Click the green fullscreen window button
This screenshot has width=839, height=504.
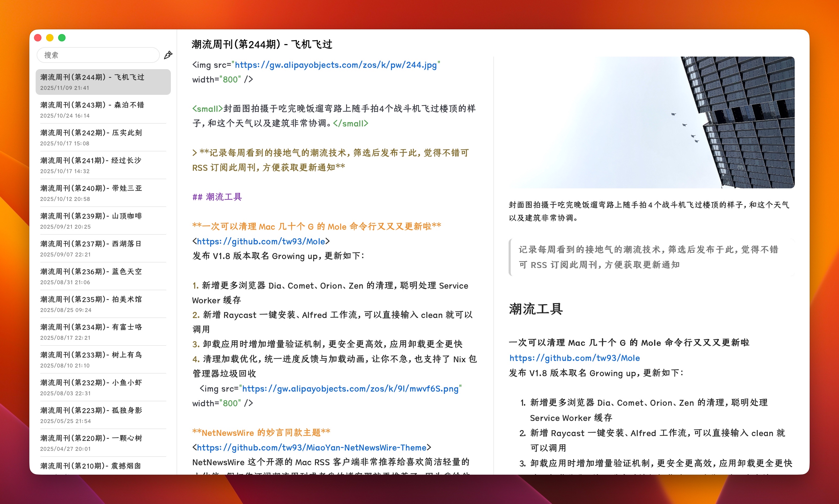tap(62, 38)
